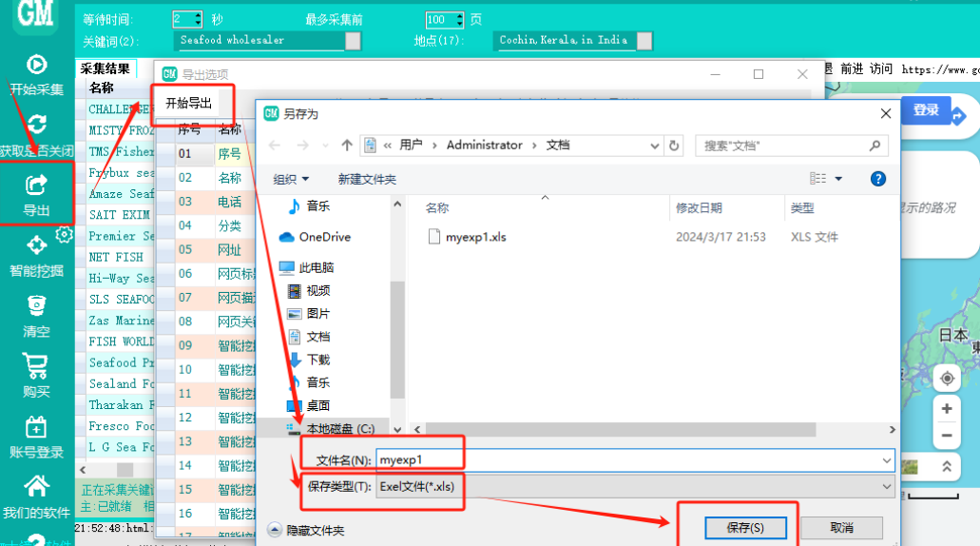Toggle 隐藏文件夹 hide folders
The height and width of the screenshot is (546, 980).
click(x=306, y=531)
